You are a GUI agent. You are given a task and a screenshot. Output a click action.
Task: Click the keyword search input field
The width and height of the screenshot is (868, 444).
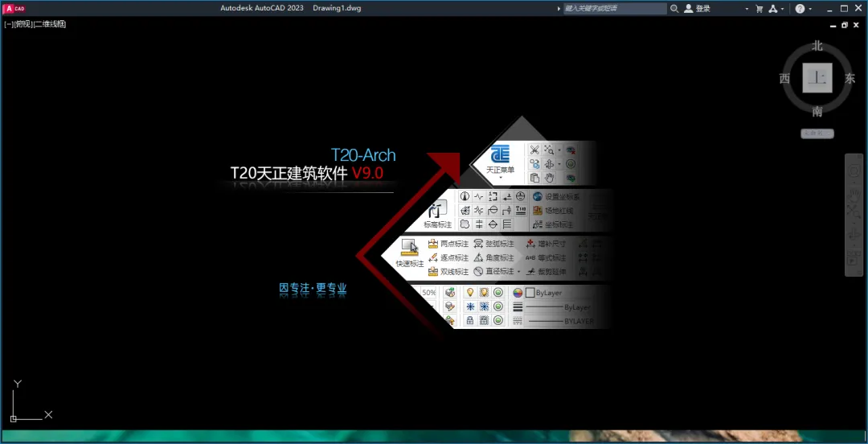pyautogui.click(x=615, y=9)
